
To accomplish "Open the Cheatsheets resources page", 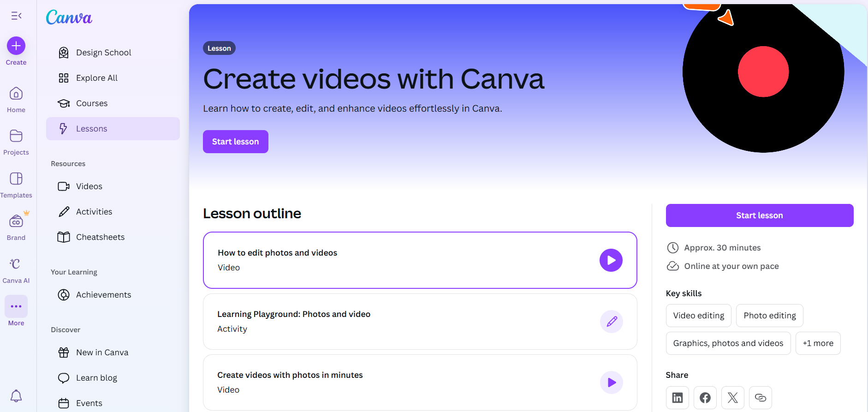I will coord(100,237).
